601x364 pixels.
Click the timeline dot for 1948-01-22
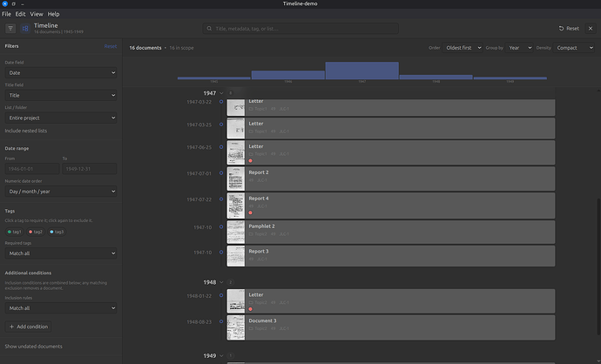[221, 295]
